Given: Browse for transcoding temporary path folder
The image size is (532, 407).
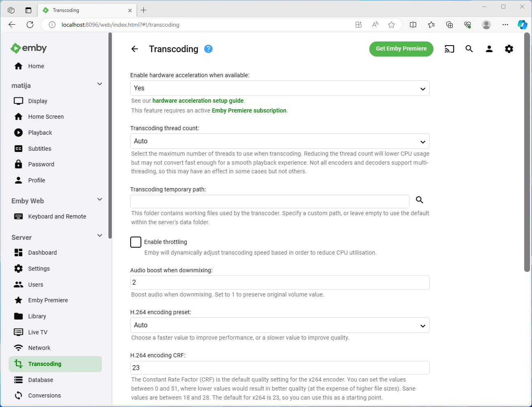Looking at the screenshot, I should click(x=419, y=200).
